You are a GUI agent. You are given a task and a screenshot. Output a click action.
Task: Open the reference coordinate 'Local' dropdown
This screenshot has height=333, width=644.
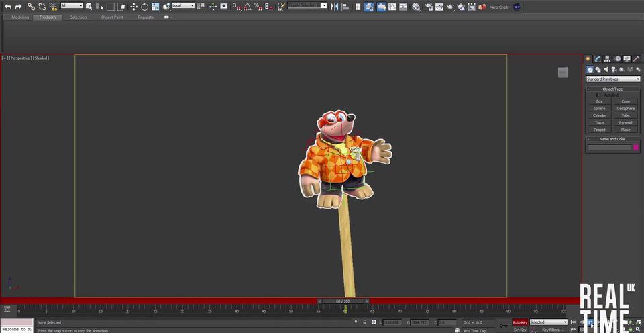pyautogui.click(x=183, y=6)
